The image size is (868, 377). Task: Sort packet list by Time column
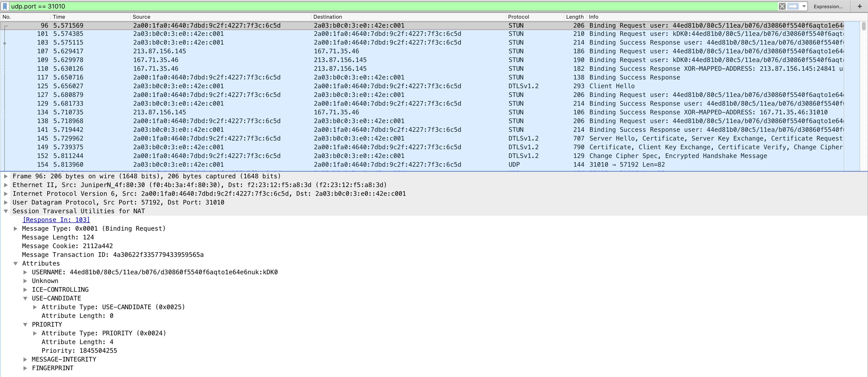(59, 17)
